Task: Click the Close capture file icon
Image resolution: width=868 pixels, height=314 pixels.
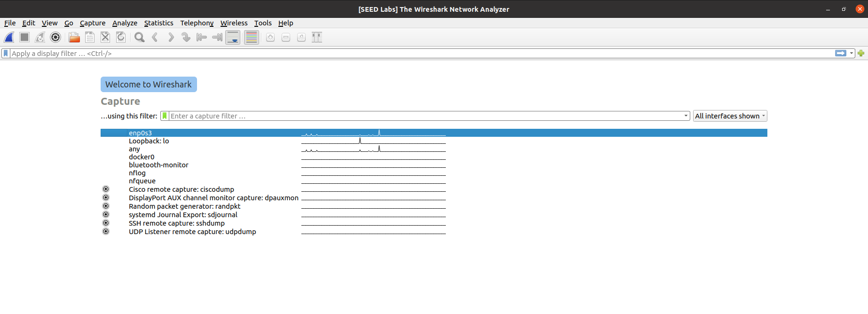Action: 105,37
